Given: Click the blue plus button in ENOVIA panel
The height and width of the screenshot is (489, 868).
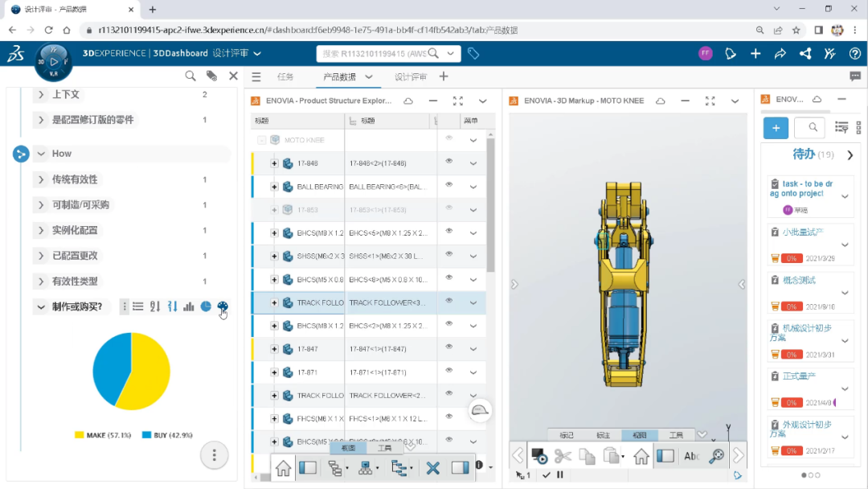Looking at the screenshot, I should pos(776,127).
